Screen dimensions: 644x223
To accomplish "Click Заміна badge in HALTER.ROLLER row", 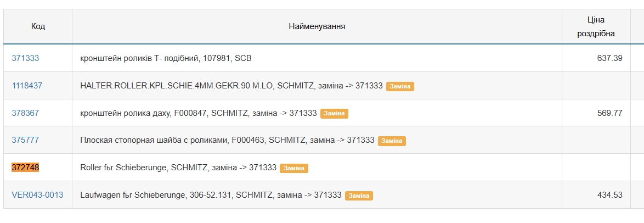I will [x=400, y=86].
